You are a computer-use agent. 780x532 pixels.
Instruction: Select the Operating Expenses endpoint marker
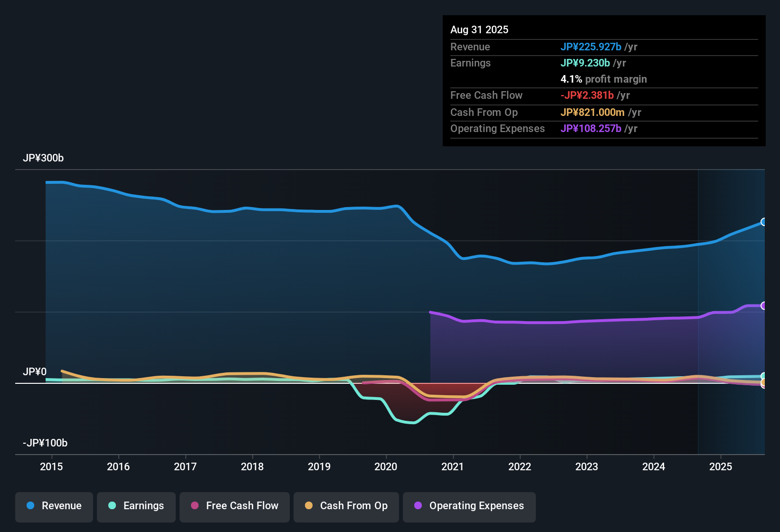[764, 305]
